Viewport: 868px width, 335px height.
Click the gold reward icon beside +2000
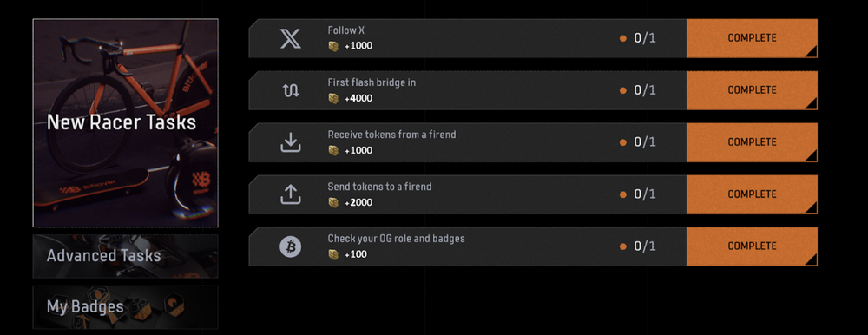(x=333, y=203)
